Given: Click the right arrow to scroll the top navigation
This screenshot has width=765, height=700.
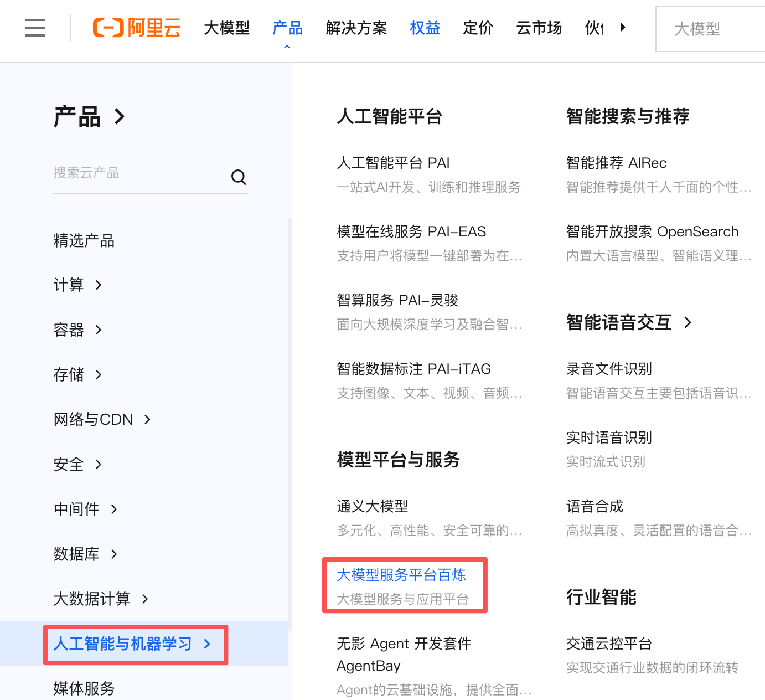Looking at the screenshot, I should 623,27.
